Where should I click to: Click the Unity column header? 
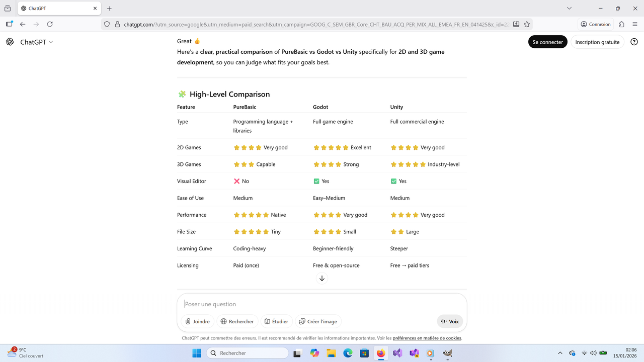[396, 107]
